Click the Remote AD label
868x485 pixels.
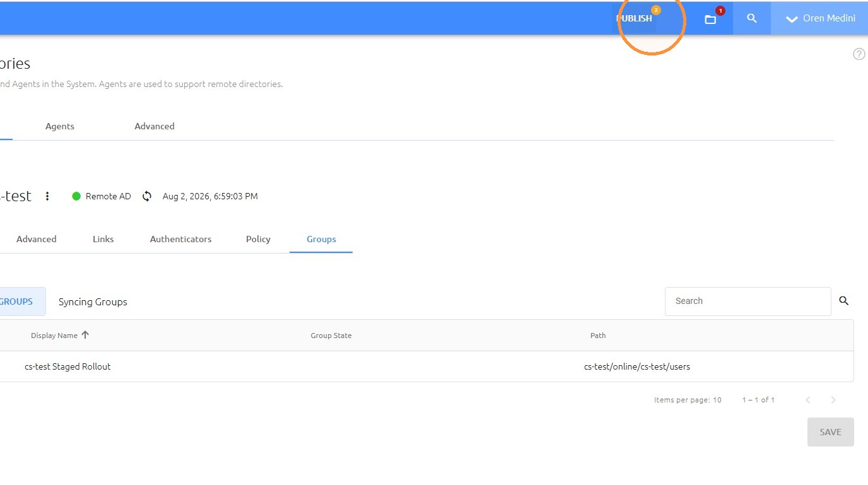point(108,196)
